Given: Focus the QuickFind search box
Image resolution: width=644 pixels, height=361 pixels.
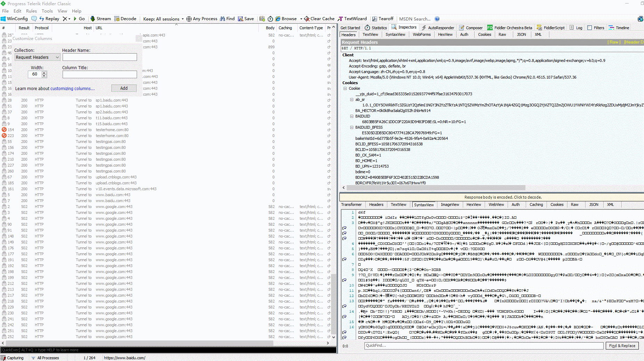Looking at the screenshot, I should pos(484,346).
